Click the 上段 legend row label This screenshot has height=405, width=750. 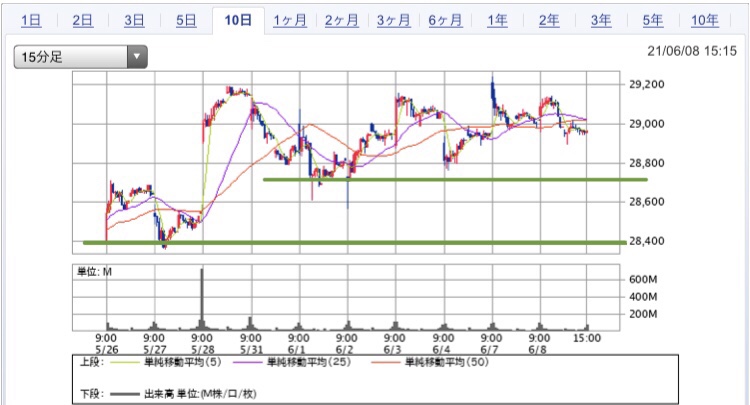tap(92, 362)
